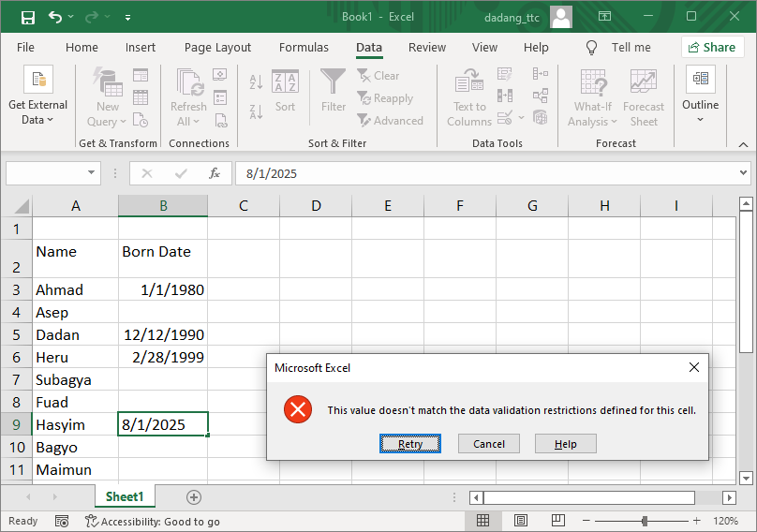Screen dimensions: 757x532
Task: Click the Filter funnel icon
Action: [x=334, y=90]
